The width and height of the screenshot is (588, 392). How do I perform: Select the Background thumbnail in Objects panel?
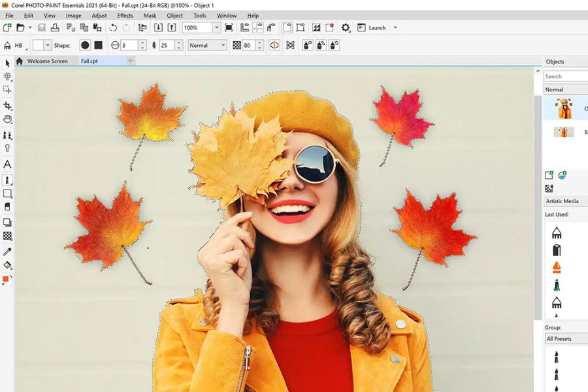(x=564, y=132)
